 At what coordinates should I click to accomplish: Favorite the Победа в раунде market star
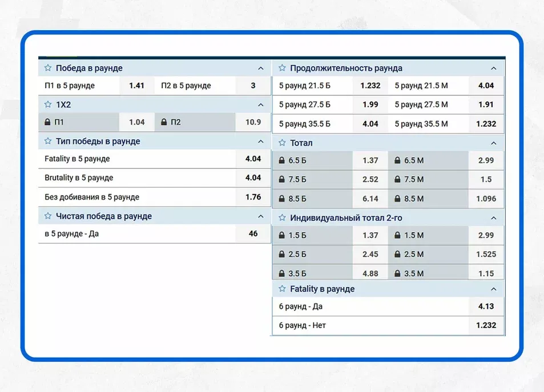48,68
